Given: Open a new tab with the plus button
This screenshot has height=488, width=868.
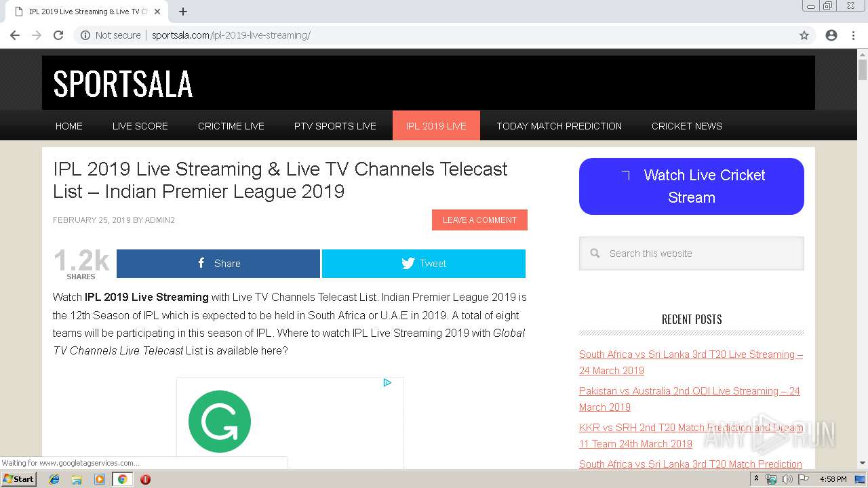Looking at the screenshot, I should 183,12.
